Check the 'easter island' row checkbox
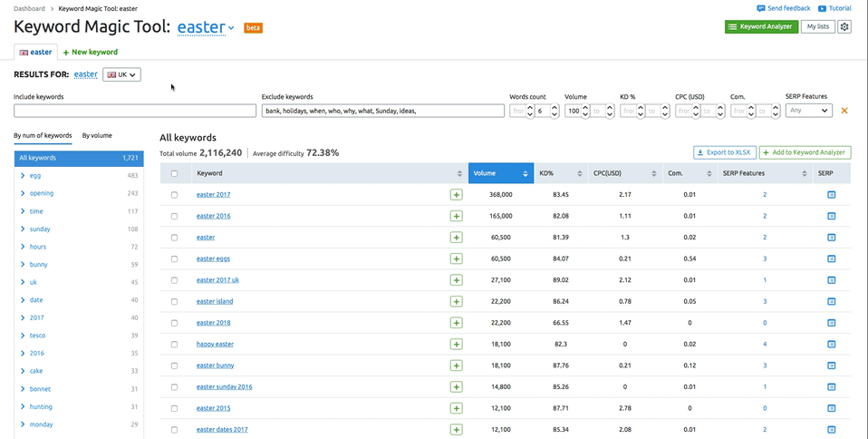Screen dimensions: 868x439 [x=174, y=301]
